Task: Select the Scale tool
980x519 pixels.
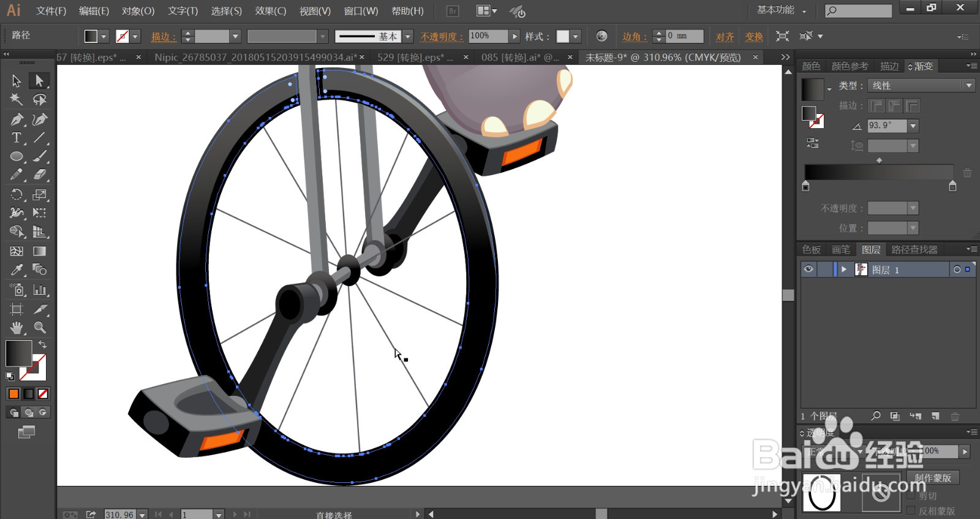Action: [40, 194]
